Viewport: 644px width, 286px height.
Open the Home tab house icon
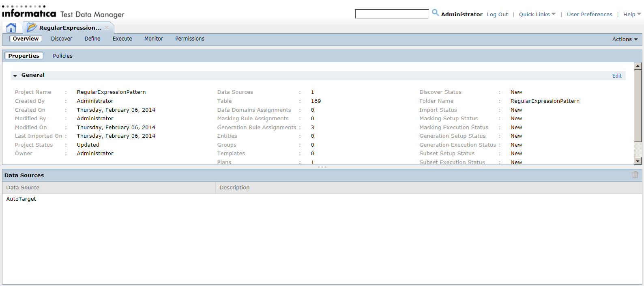tap(11, 28)
